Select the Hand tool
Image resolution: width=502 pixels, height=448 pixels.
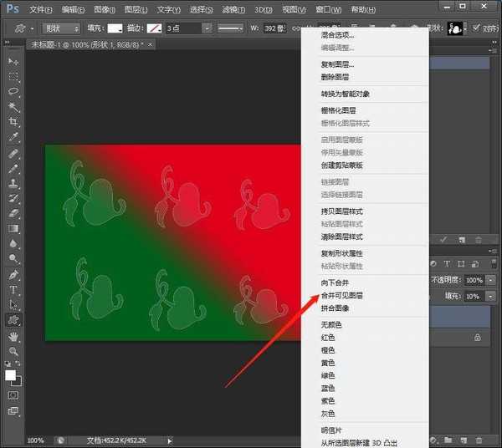13,336
